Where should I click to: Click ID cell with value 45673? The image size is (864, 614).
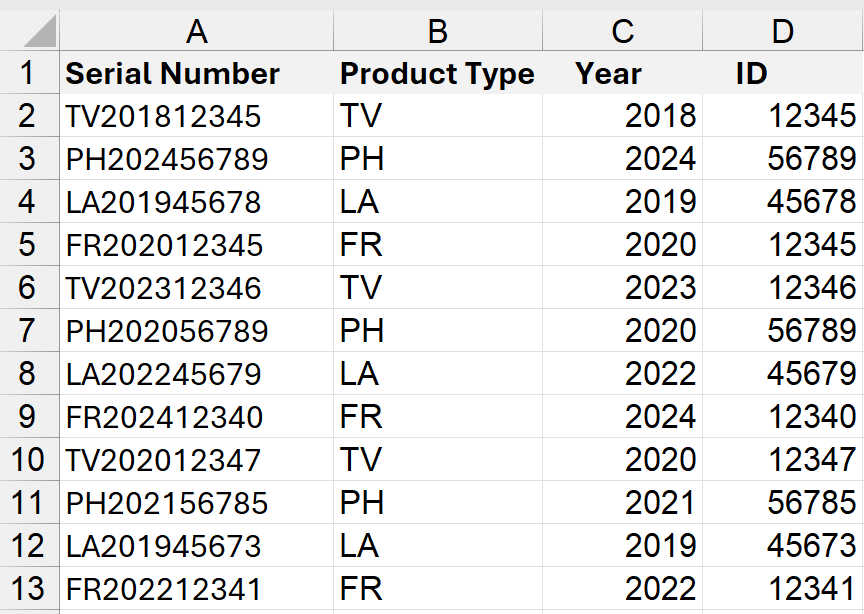coord(811,545)
